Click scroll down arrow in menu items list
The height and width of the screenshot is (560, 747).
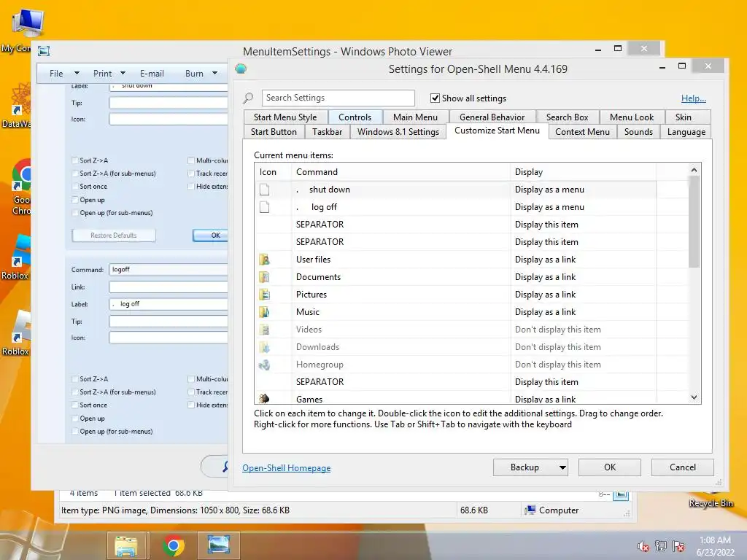click(x=694, y=397)
